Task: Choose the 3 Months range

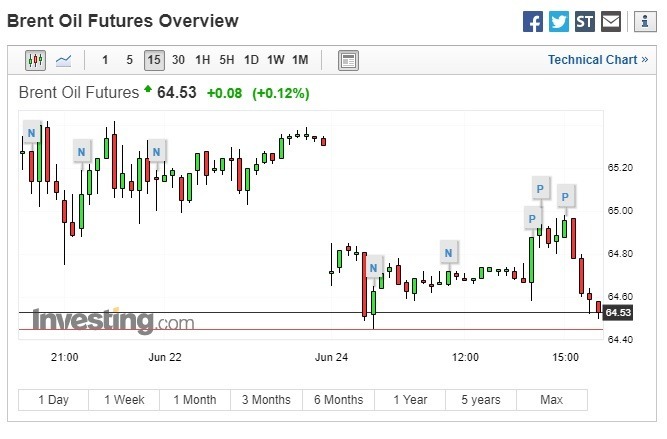Action: pyautogui.click(x=266, y=400)
